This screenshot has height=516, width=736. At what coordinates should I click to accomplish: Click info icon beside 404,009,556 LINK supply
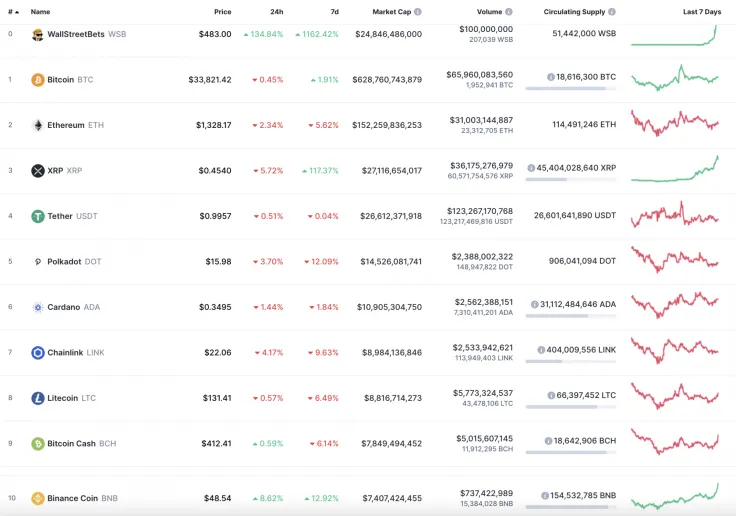[541, 350]
